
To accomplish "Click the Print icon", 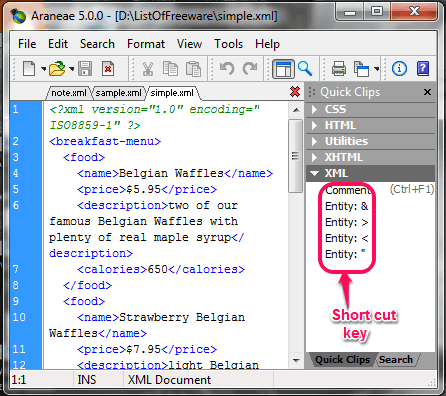I will coord(339,68).
